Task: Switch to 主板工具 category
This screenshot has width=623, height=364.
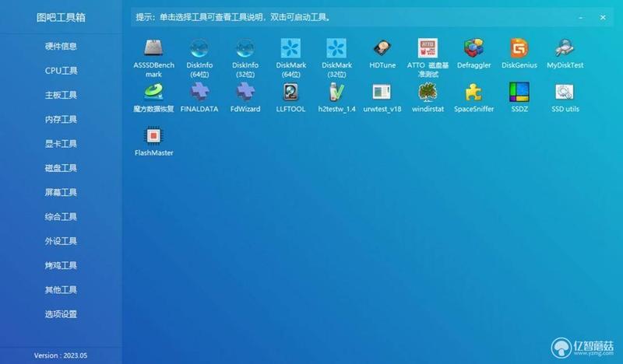Action: [61, 95]
